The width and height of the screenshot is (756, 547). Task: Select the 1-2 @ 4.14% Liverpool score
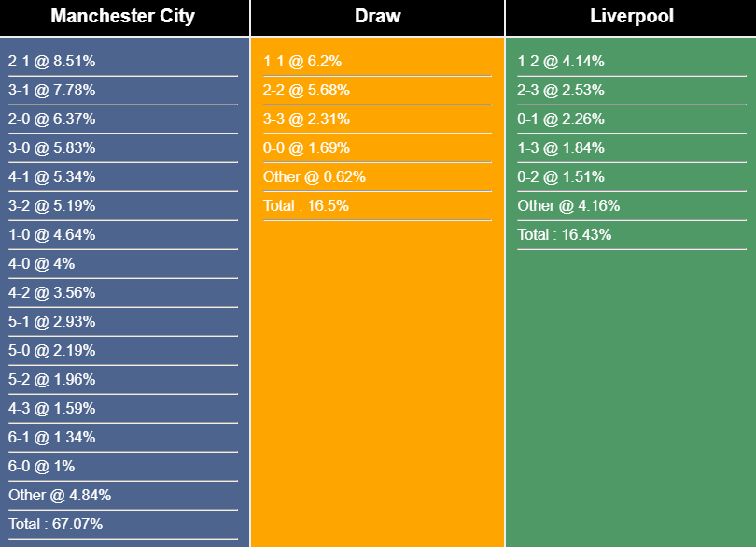(561, 62)
